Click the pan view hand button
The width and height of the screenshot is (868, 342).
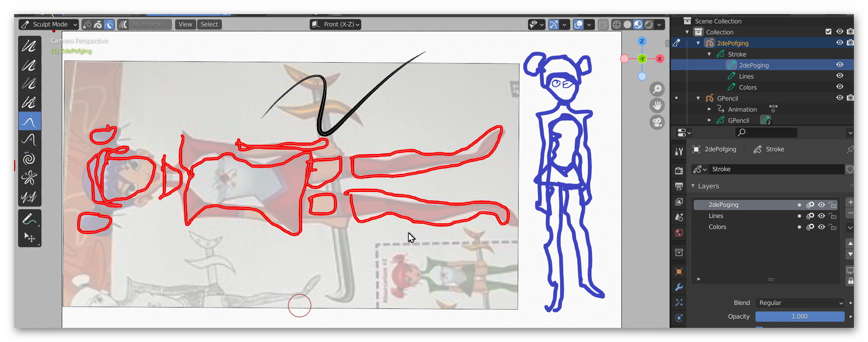click(x=657, y=105)
